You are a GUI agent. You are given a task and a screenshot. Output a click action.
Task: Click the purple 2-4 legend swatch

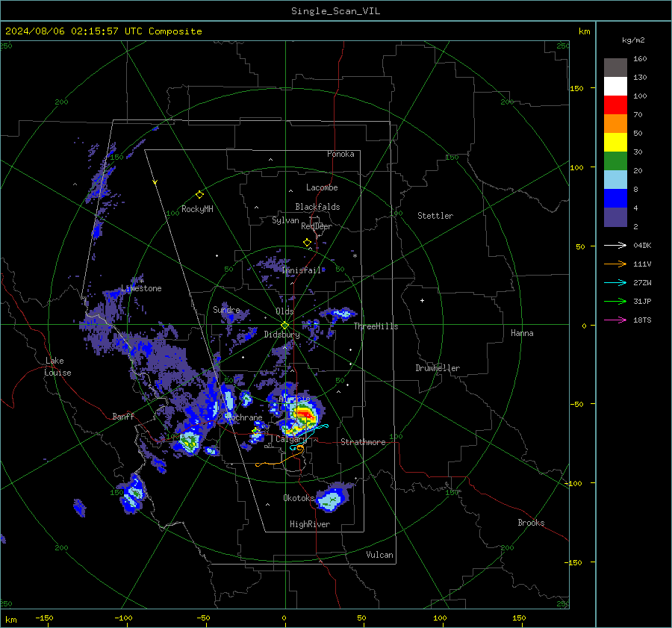[615, 217]
